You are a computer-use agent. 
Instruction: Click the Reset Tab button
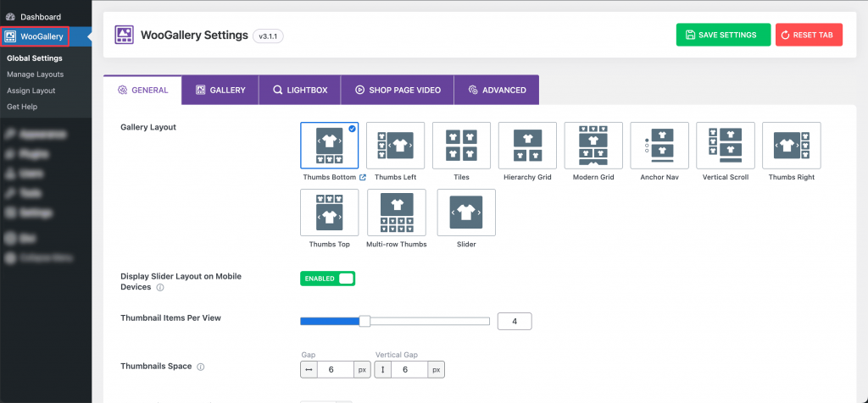[x=809, y=35]
